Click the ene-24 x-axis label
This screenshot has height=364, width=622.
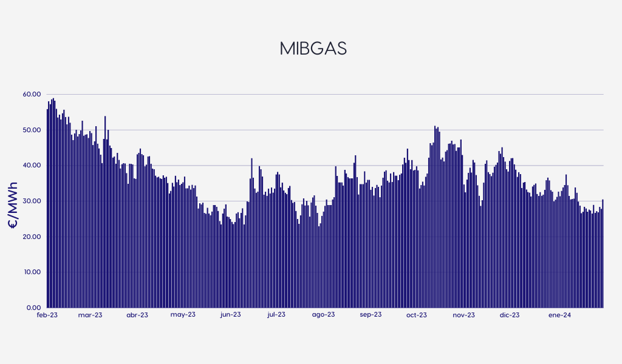click(x=559, y=315)
